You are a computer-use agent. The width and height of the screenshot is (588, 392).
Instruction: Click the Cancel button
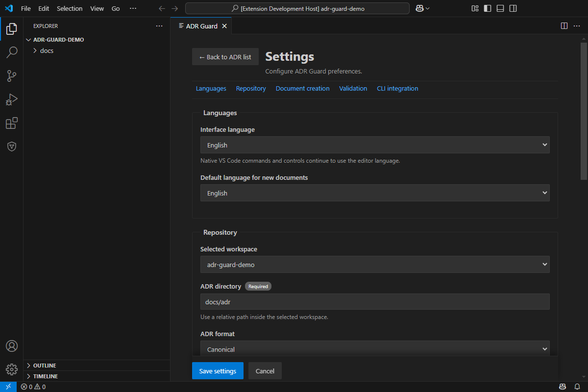tap(265, 371)
